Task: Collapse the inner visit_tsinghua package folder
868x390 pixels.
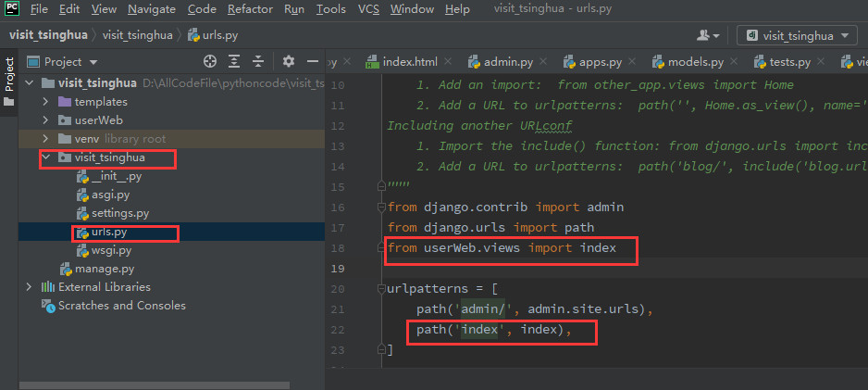Action: pyautogui.click(x=46, y=157)
